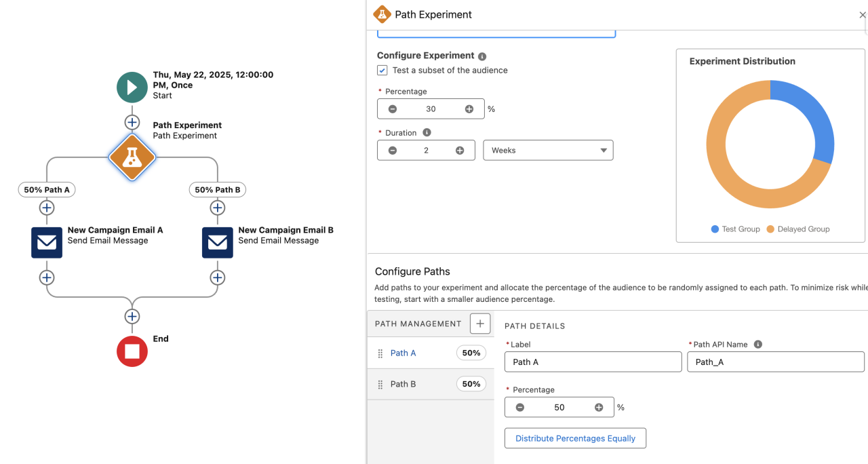Click the Distribute Percentages Equally button
This screenshot has width=868, height=464.
coord(575,438)
